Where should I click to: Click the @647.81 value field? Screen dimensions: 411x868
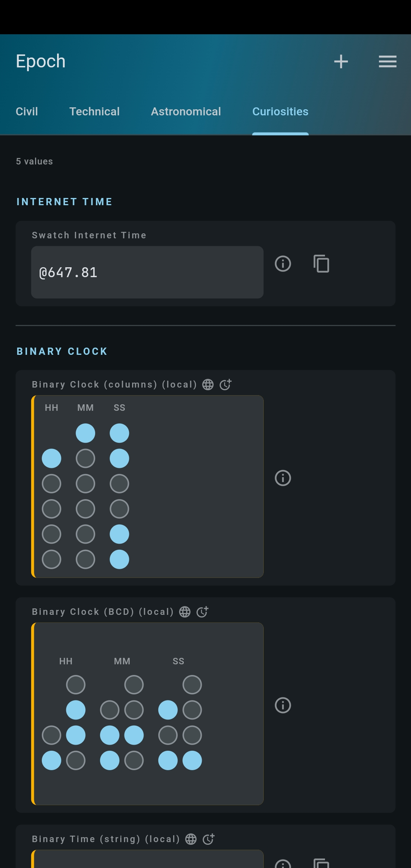click(x=147, y=272)
